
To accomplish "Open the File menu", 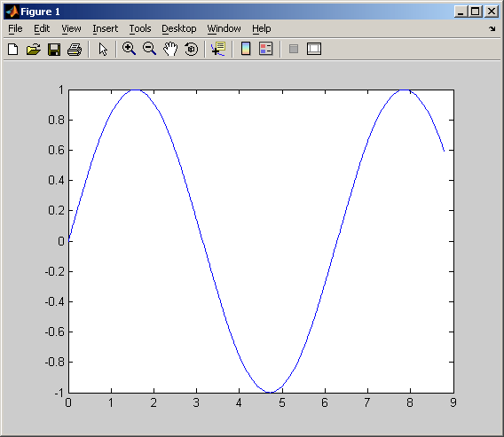I will click(x=15, y=28).
